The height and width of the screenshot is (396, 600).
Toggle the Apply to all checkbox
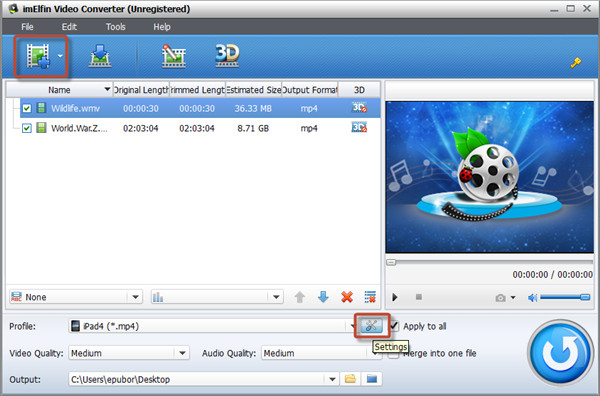[x=394, y=326]
